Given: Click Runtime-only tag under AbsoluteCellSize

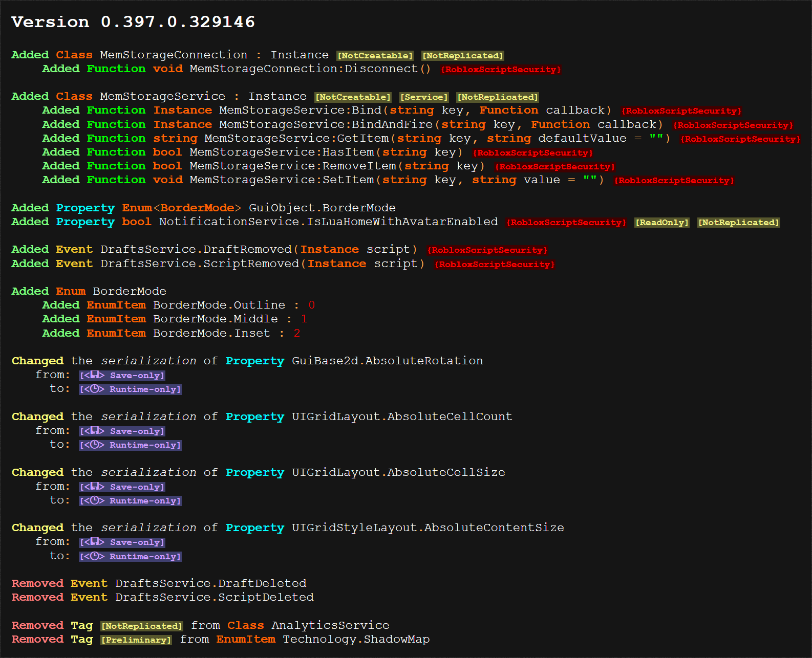Looking at the screenshot, I should pyautogui.click(x=131, y=500).
